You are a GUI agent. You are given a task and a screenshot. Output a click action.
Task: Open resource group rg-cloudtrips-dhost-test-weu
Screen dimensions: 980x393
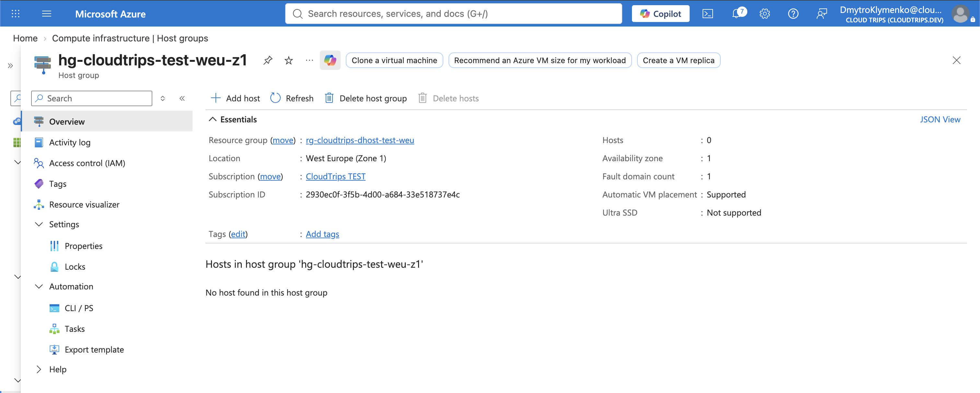(359, 140)
